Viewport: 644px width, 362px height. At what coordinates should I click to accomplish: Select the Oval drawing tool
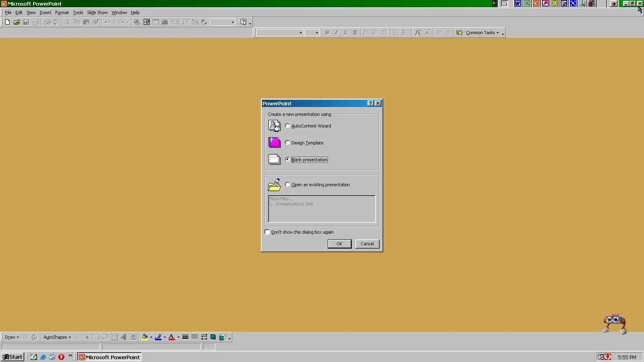105,337
